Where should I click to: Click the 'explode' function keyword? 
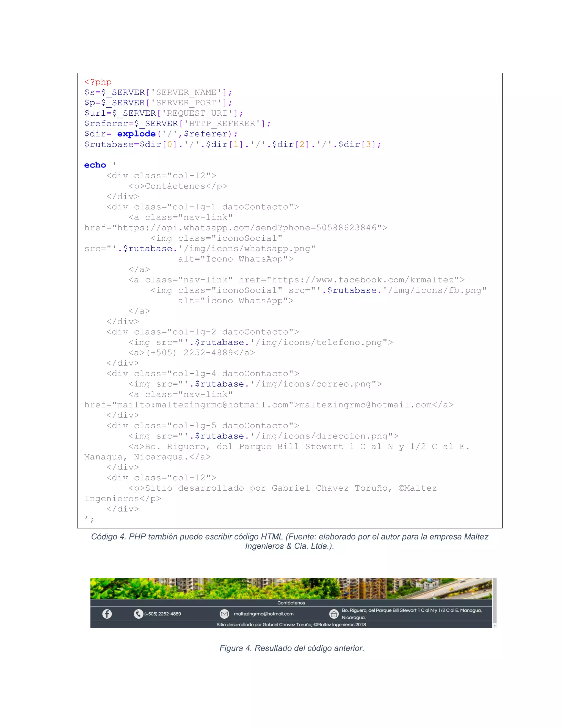click(x=136, y=134)
